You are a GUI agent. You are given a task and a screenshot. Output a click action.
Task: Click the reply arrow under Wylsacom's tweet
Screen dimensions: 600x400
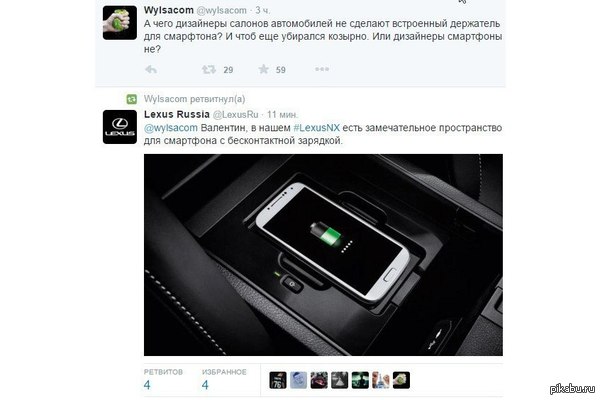[x=151, y=70]
